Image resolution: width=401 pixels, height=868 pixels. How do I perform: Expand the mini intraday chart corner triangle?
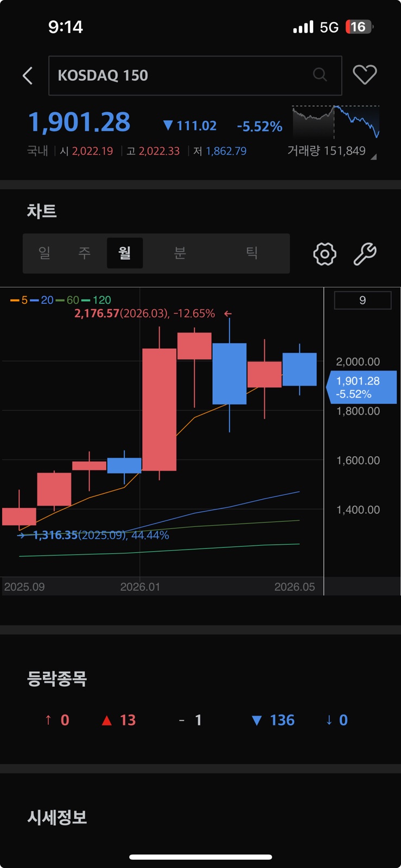tap(374, 157)
